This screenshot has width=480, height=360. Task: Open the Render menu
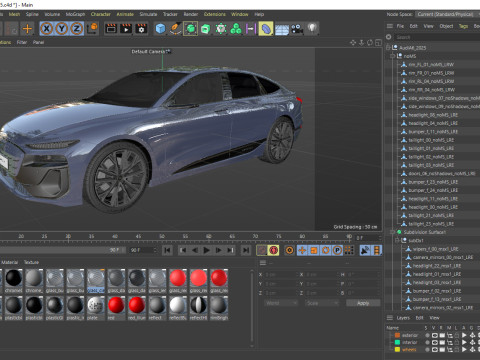point(191,14)
